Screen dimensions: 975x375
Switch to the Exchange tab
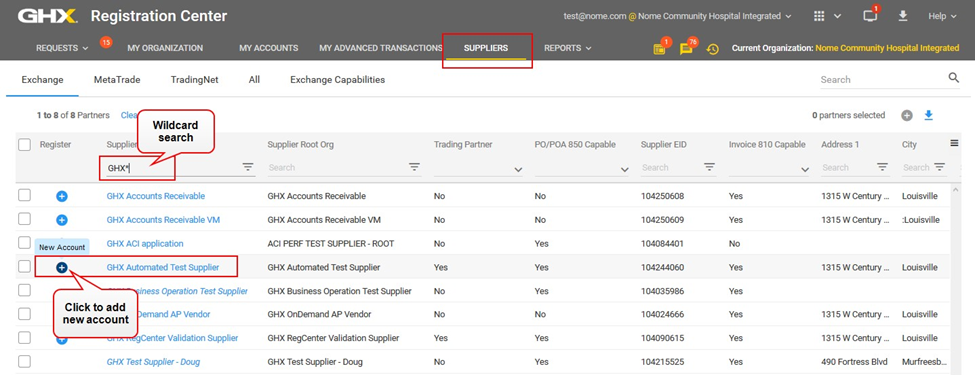tap(42, 80)
